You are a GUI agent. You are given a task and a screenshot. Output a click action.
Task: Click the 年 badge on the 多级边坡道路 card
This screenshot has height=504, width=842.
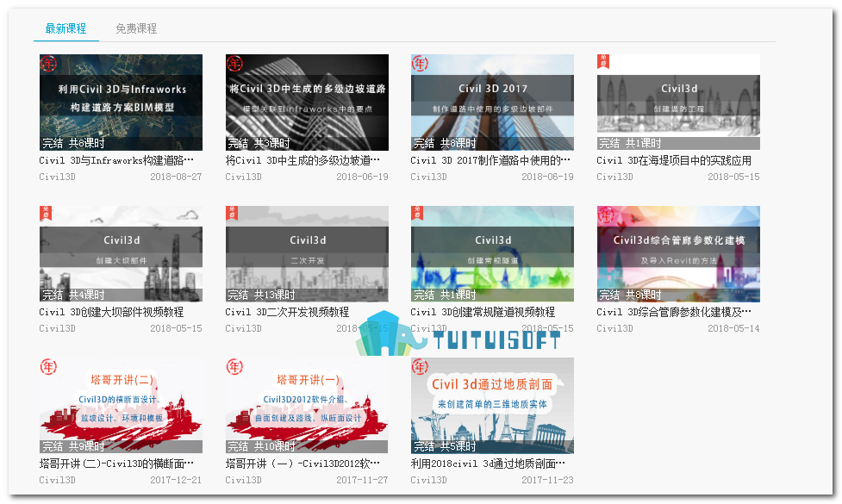pyautogui.click(x=234, y=64)
